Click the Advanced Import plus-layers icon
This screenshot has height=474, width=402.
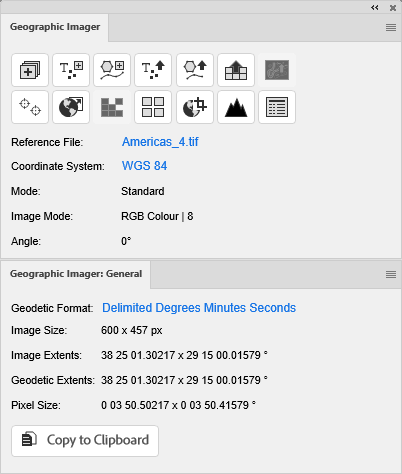(30, 70)
